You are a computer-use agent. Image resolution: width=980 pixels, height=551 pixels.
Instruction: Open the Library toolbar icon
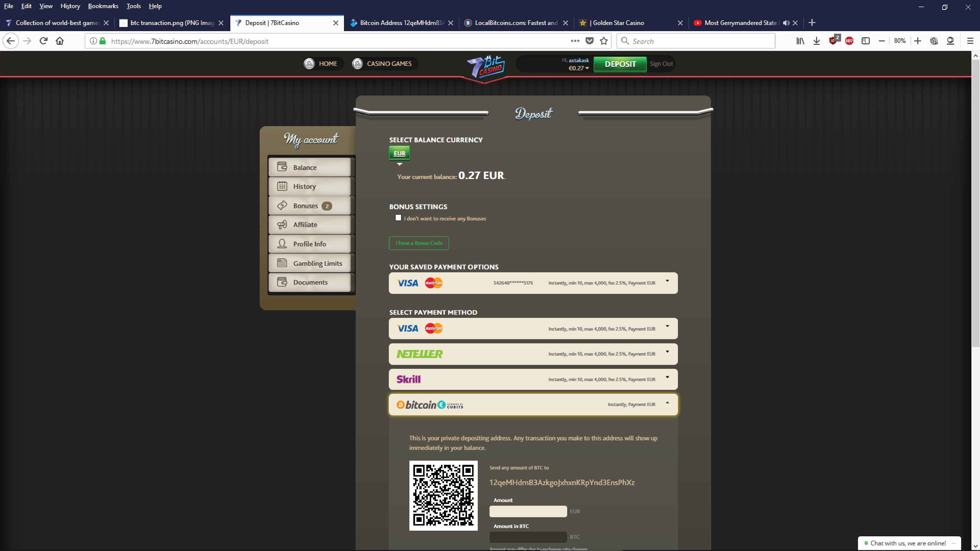[x=800, y=41]
